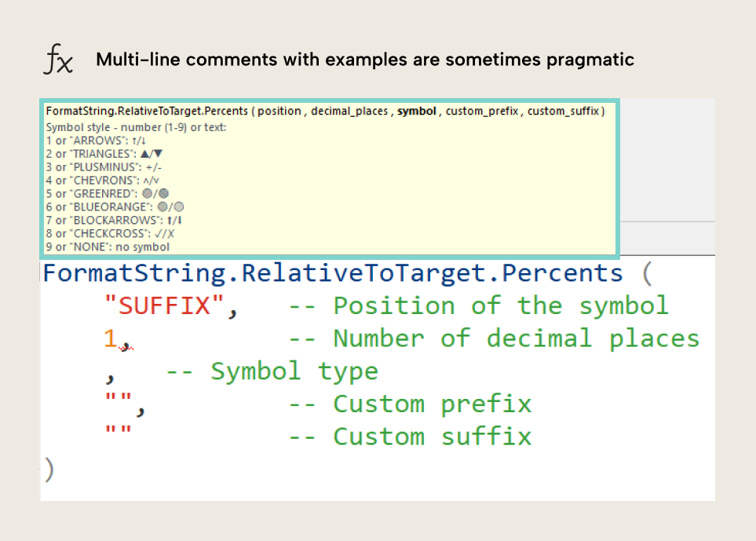Viewport: 756px width, 541px height.
Task: Click the closing parenthesis of the function
Action: point(49,470)
